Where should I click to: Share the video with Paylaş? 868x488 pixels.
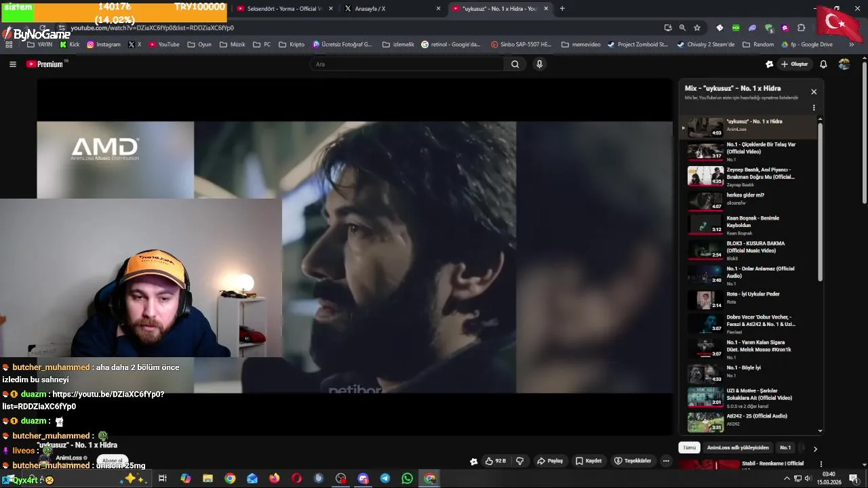[x=550, y=461]
